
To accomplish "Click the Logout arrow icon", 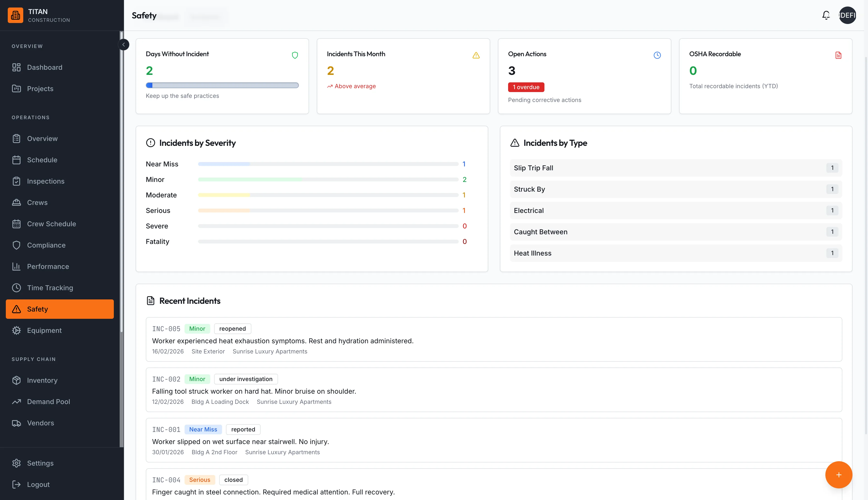I will [16, 484].
